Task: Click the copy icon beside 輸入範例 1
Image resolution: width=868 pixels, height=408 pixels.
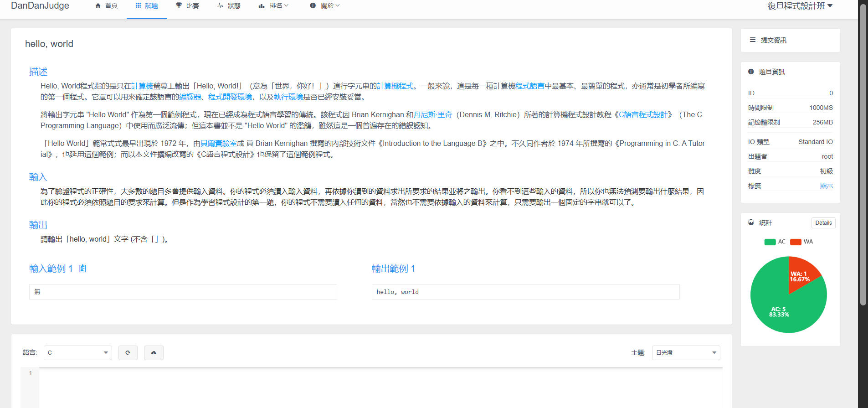Action: click(82, 269)
